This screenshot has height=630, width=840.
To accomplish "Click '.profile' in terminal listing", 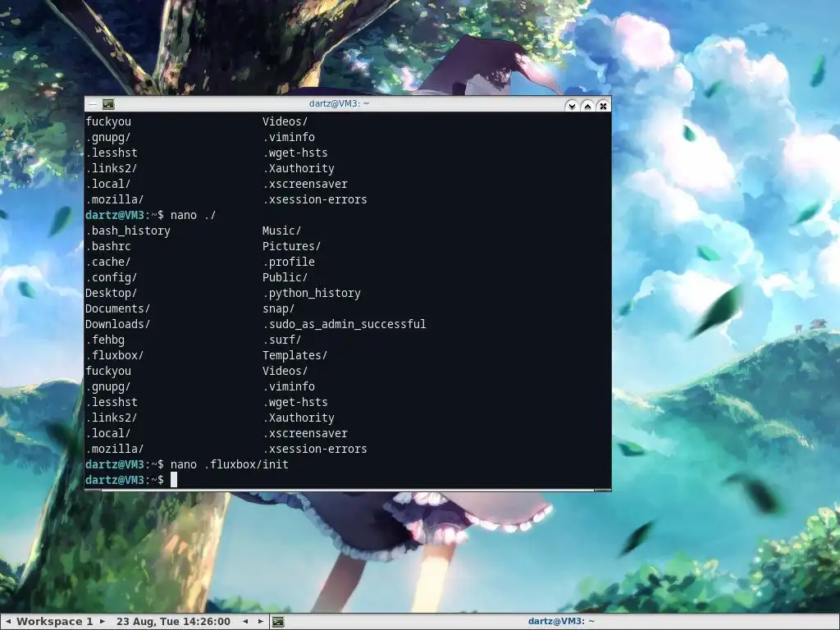I will coord(288,262).
